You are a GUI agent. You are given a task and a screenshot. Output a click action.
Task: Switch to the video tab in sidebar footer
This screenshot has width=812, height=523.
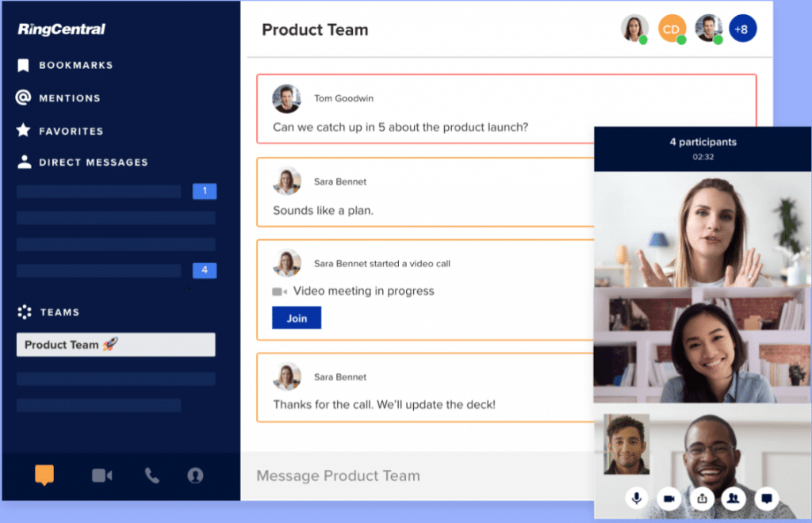[101, 475]
